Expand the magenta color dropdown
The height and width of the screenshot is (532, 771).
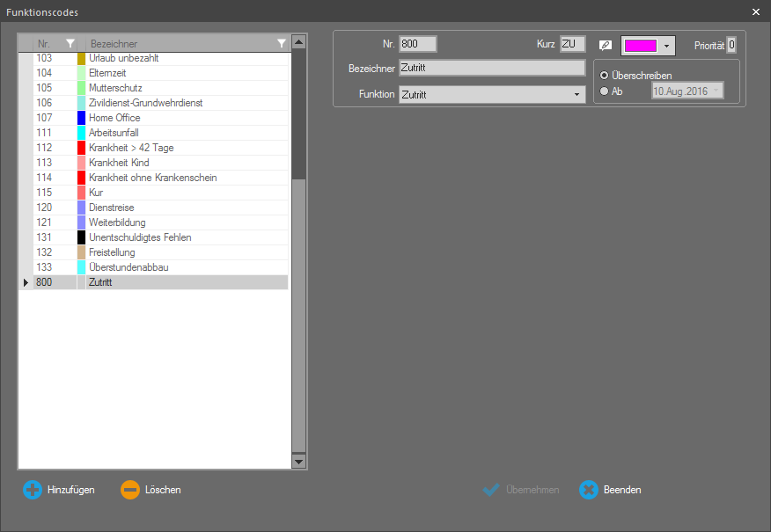pyautogui.click(x=667, y=46)
